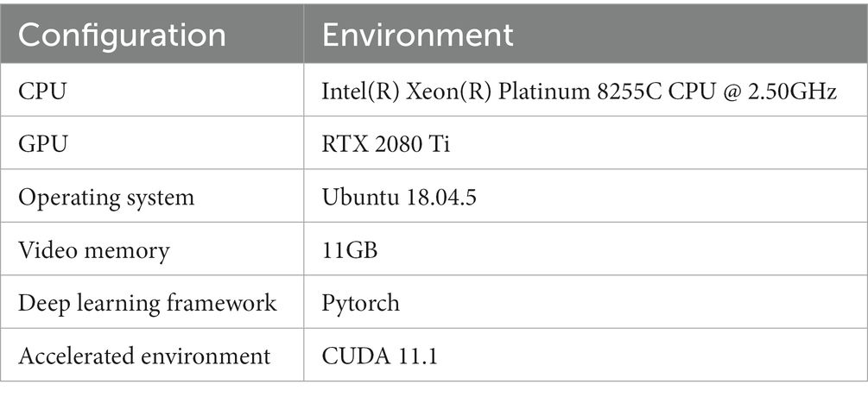Click the Operating system label cell

[105, 197]
